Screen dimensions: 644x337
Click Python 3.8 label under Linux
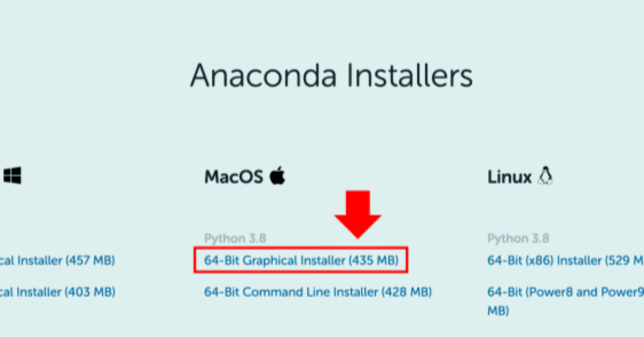[x=518, y=238]
